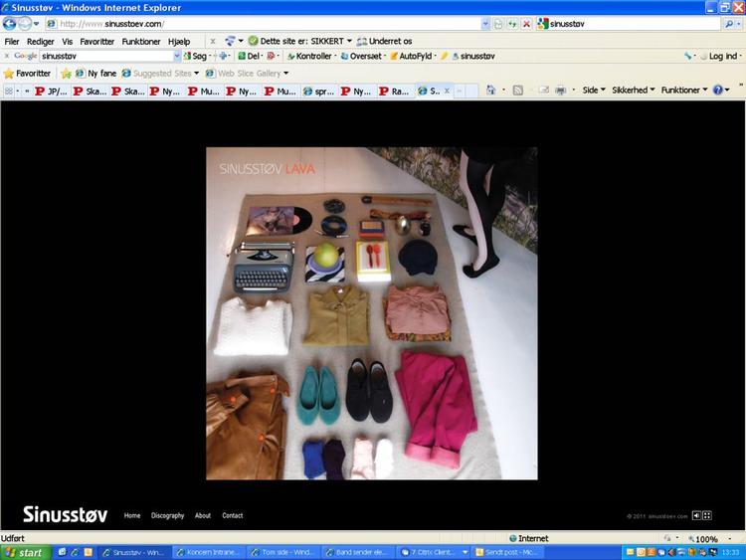Switch to Citrix Client taskbar group

pyautogui.click(x=434, y=552)
